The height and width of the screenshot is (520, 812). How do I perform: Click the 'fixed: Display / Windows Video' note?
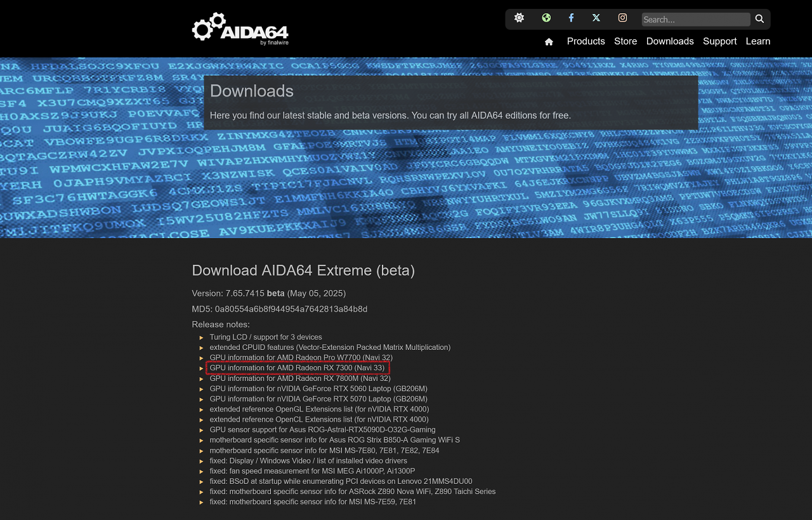[x=308, y=460]
